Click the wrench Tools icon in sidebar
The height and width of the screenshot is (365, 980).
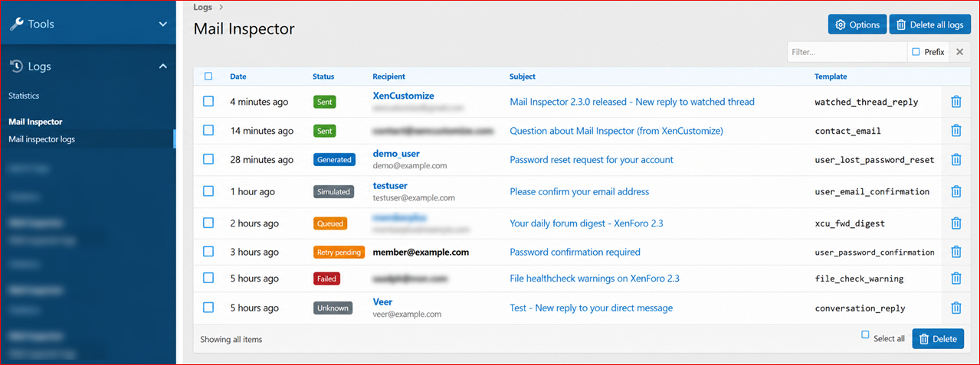click(16, 24)
